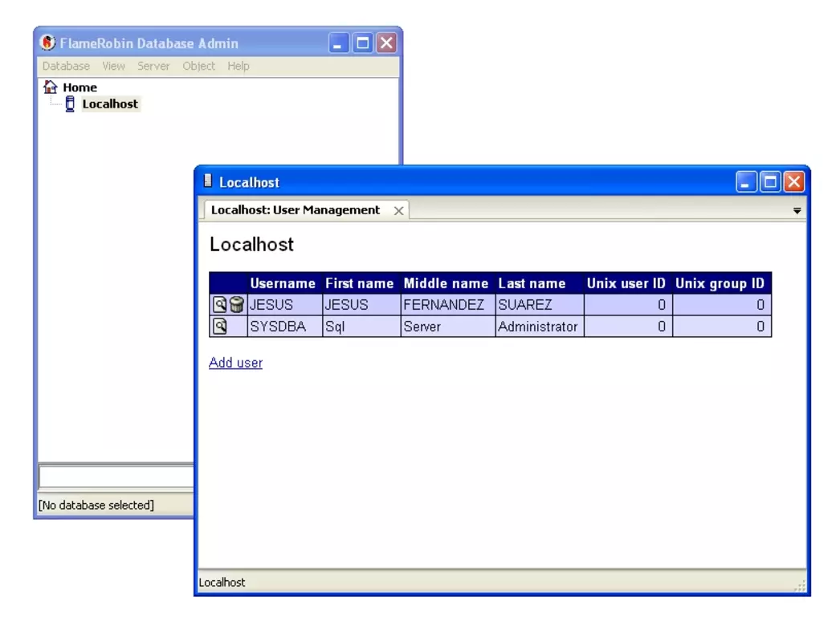
Task: Click the Localhost window title icon
Action: (x=208, y=181)
